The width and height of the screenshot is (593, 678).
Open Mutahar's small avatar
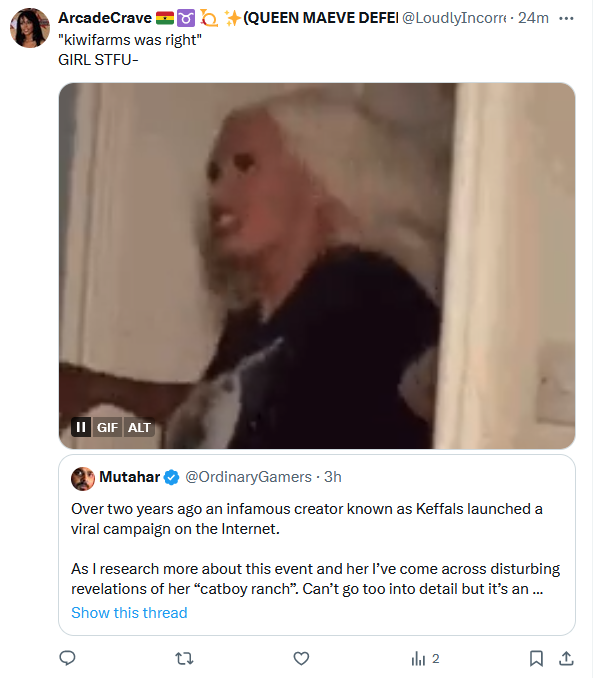point(83,479)
